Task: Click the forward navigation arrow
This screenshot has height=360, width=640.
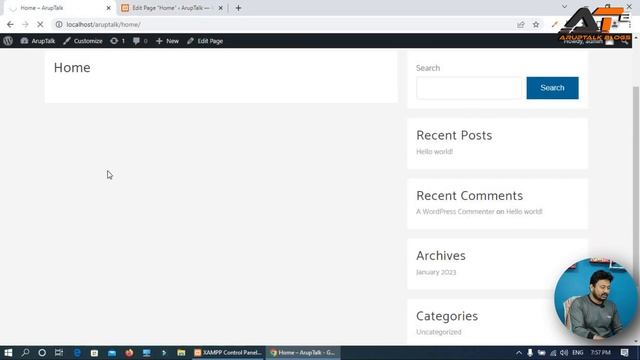Action: pos(25,24)
